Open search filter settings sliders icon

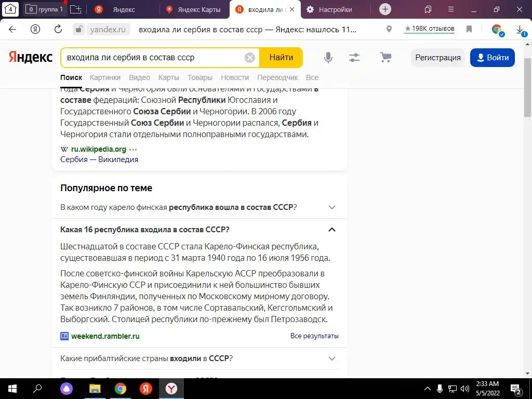(x=354, y=58)
